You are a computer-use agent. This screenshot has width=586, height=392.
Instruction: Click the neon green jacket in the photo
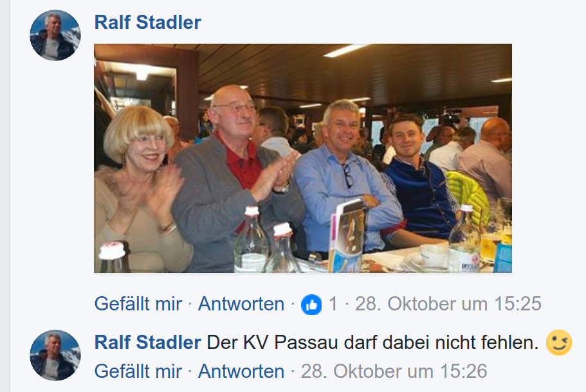[468, 193]
